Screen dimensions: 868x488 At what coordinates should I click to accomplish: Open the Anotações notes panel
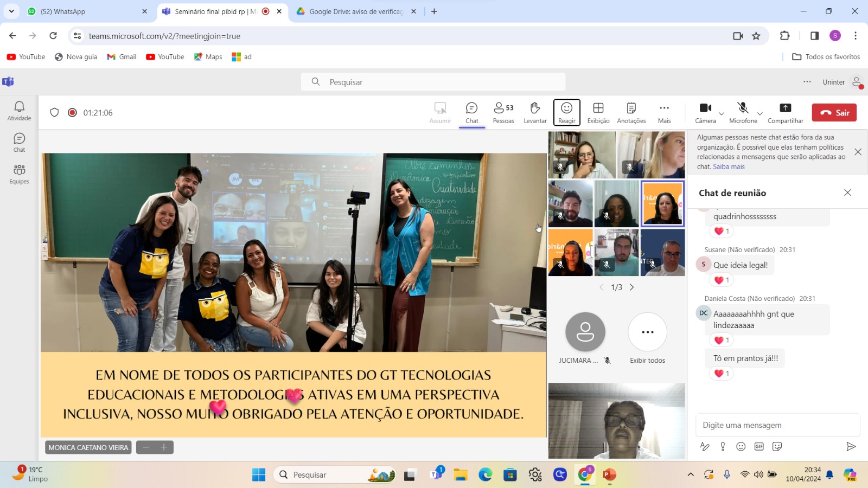pos(631,112)
